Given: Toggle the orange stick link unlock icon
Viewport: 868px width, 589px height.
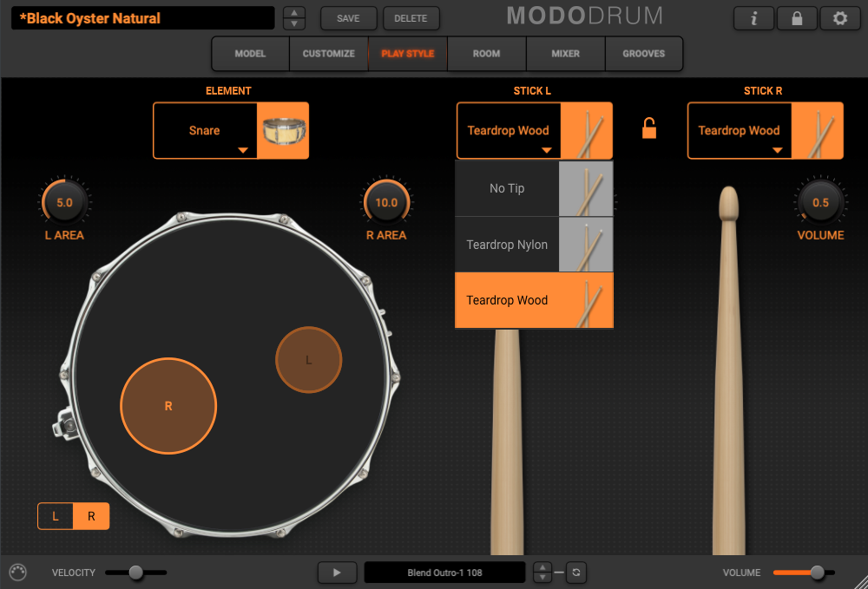Looking at the screenshot, I should click(x=648, y=128).
